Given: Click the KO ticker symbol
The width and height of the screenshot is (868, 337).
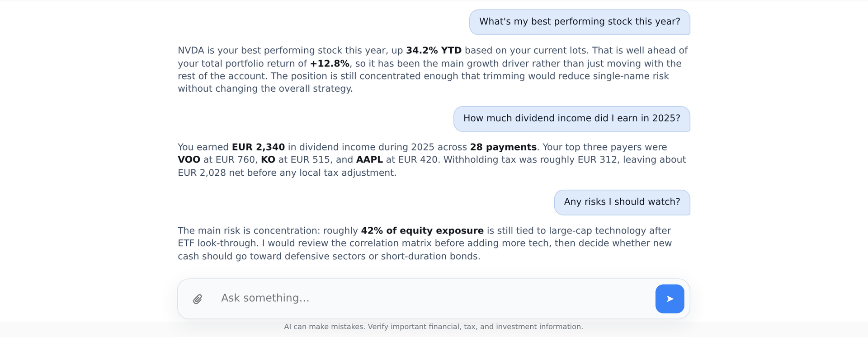Looking at the screenshot, I should 268,160.
